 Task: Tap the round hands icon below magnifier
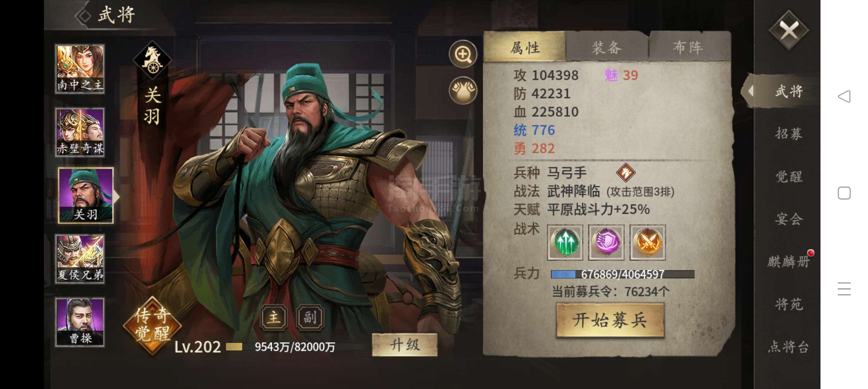pos(463,90)
